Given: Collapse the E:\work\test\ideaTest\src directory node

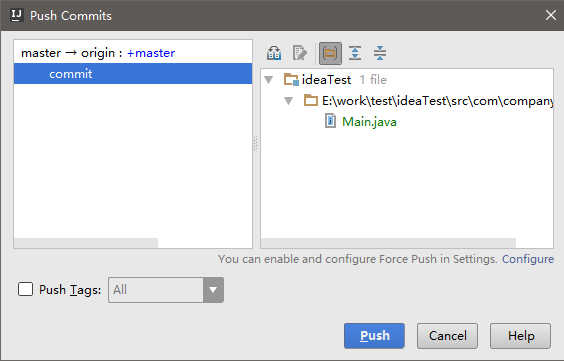Looking at the screenshot, I should click(288, 101).
